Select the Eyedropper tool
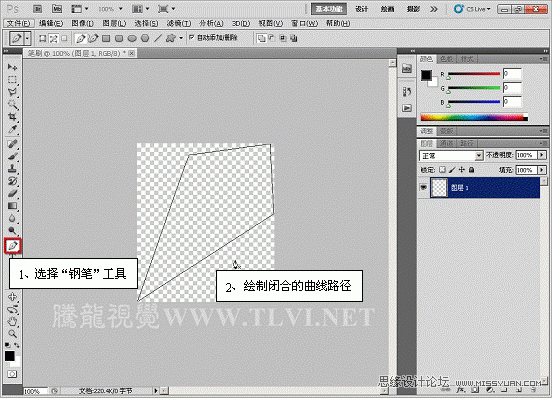552x398 pixels. 12,129
